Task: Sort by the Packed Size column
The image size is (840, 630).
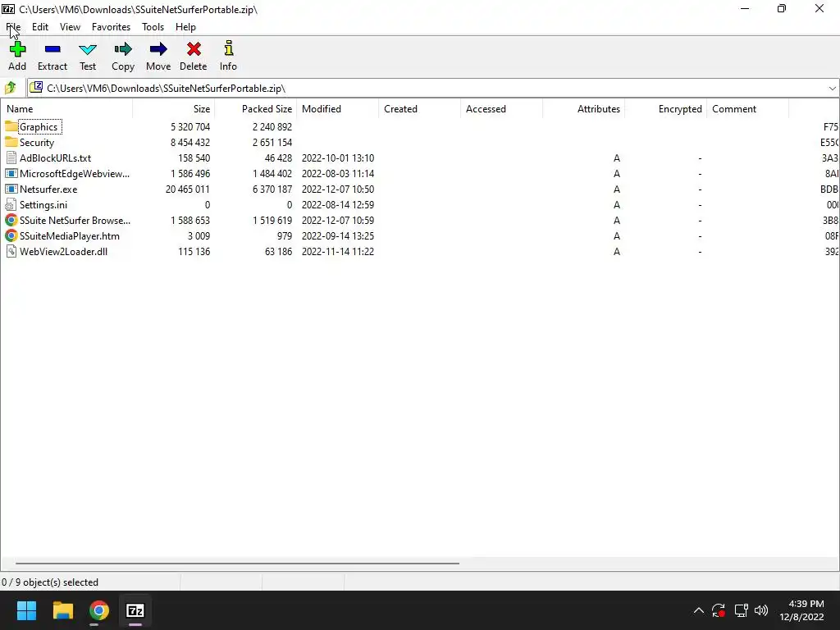Action: pyautogui.click(x=256, y=109)
